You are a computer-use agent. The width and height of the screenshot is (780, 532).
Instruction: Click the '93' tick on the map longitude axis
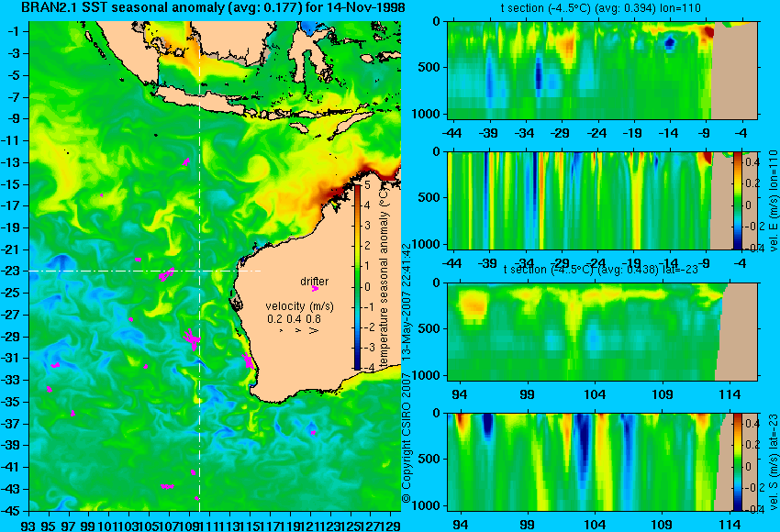[28, 525]
